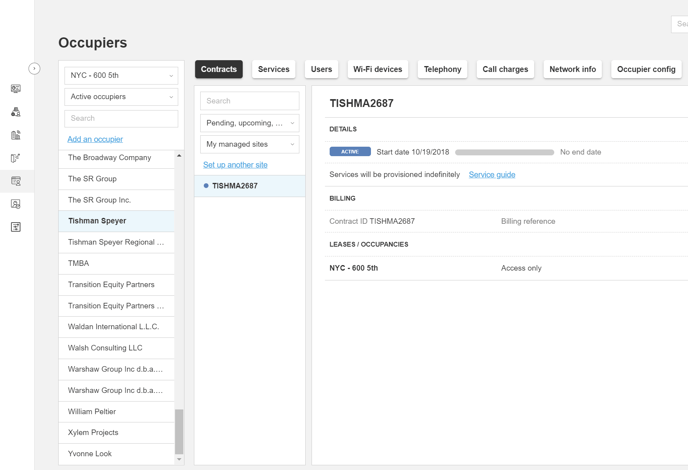Expand the My managed sites dropdown
The height and width of the screenshot is (470, 688).
[249, 144]
